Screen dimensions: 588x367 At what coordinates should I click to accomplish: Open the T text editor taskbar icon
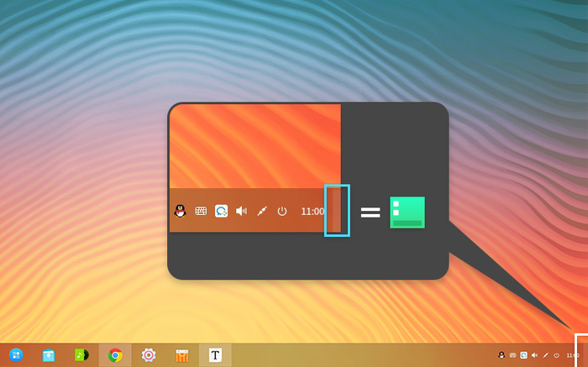[x=215, y=355]
